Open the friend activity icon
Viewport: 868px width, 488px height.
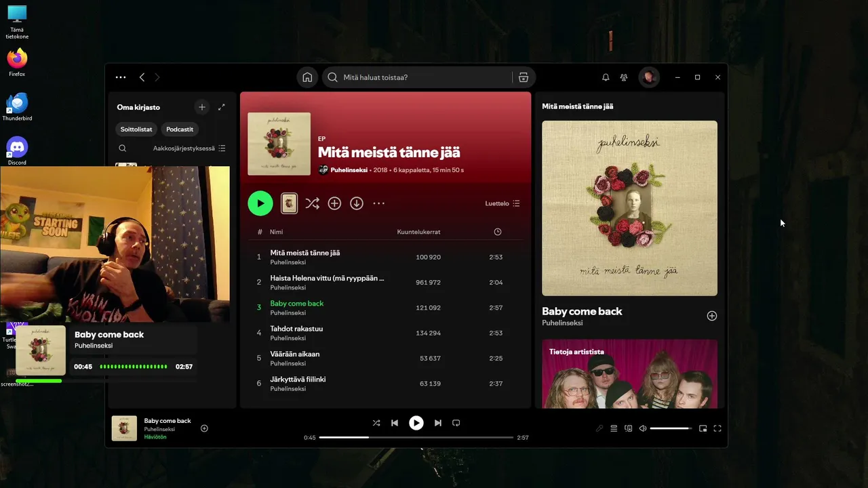coord(624,77)
